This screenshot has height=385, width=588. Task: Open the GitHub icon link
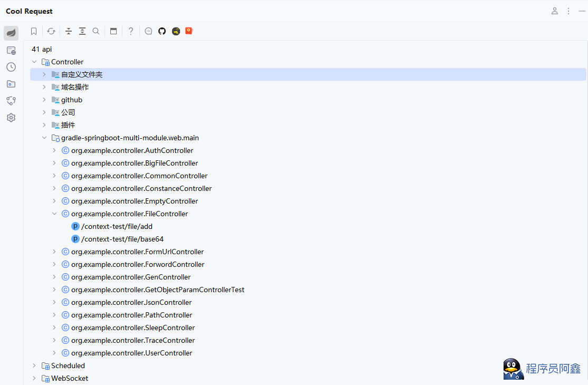162,31
